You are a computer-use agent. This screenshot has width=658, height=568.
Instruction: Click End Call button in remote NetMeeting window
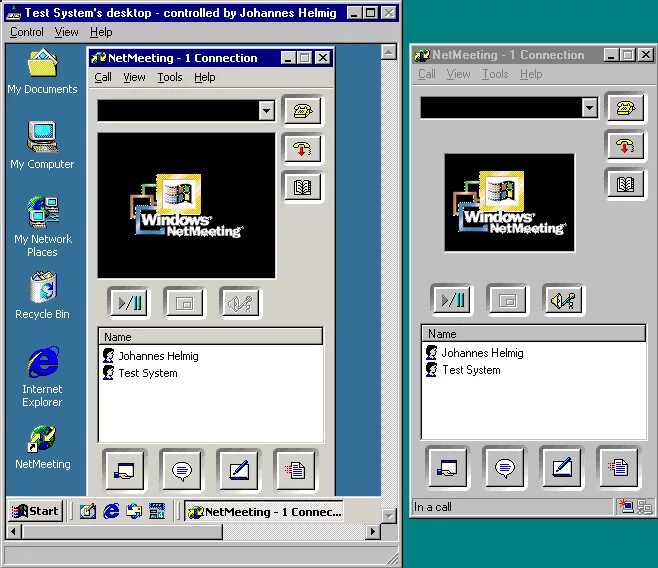pyautogui.click(x=303, y=149)
